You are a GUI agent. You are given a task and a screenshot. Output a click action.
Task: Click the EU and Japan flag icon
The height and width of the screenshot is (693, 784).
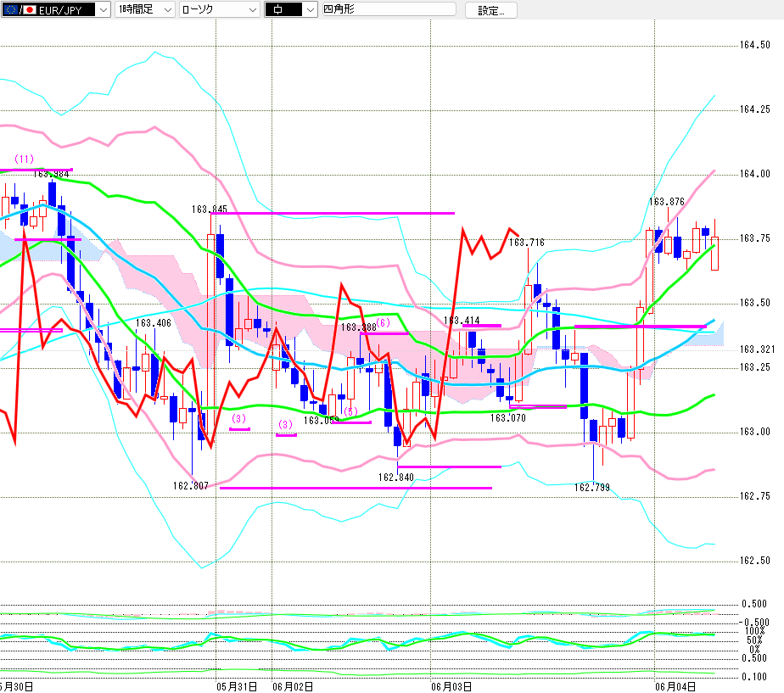tap(20, 9)
